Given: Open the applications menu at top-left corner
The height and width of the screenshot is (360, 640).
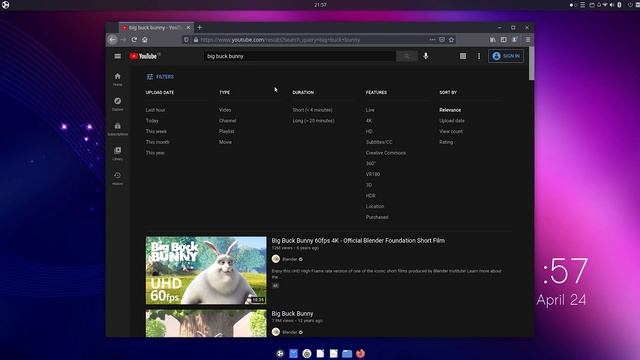Looking at the screenshot, I should pos(5,5).
